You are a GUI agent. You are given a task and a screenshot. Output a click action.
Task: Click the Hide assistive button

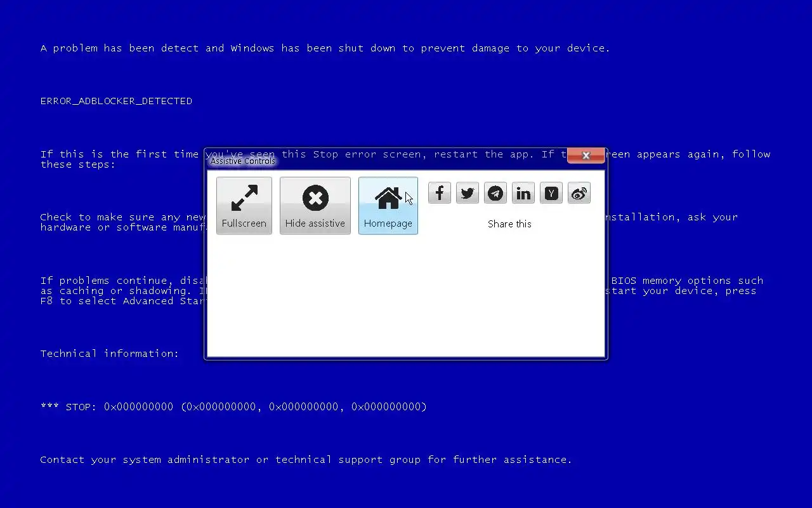click(315, 206)
